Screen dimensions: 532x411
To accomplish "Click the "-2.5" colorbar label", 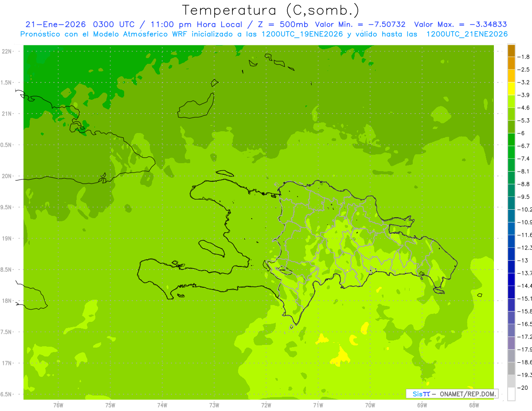I will coord(524,70).
